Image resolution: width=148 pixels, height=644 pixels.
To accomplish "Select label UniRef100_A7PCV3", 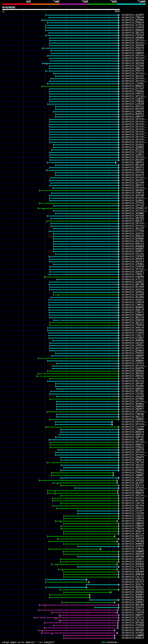I will coord(133,50).
